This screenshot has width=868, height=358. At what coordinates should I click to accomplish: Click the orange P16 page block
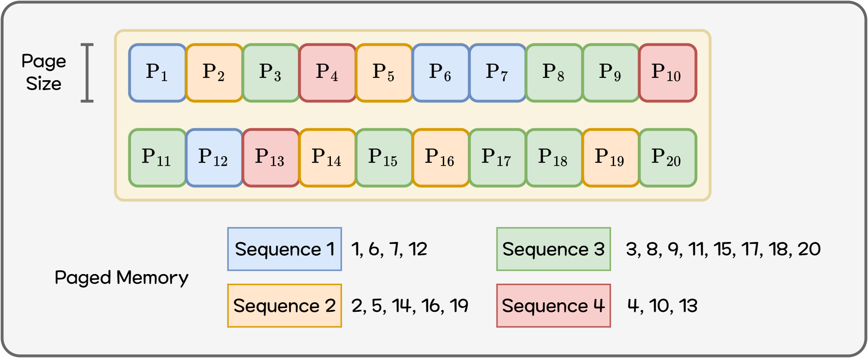(x=440, y=158)
